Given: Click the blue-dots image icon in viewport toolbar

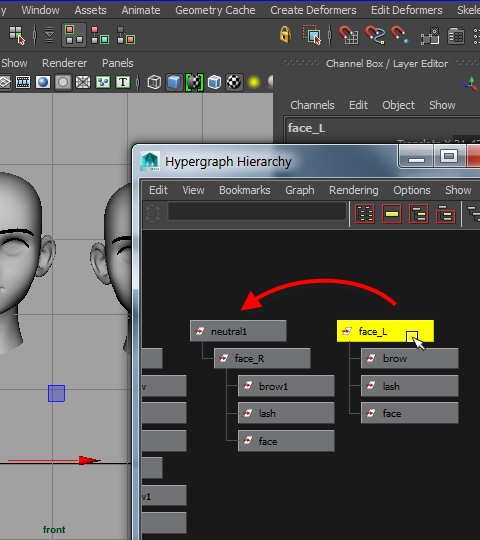Looking at the screenshot, I should [x=103, y=82].
